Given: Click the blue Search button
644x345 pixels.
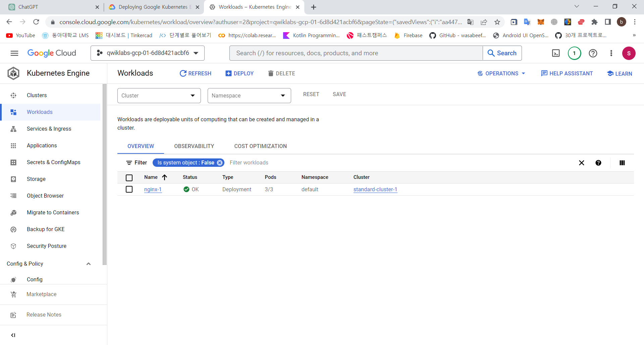Looking at the screenshot, I should tap(502, 53).
